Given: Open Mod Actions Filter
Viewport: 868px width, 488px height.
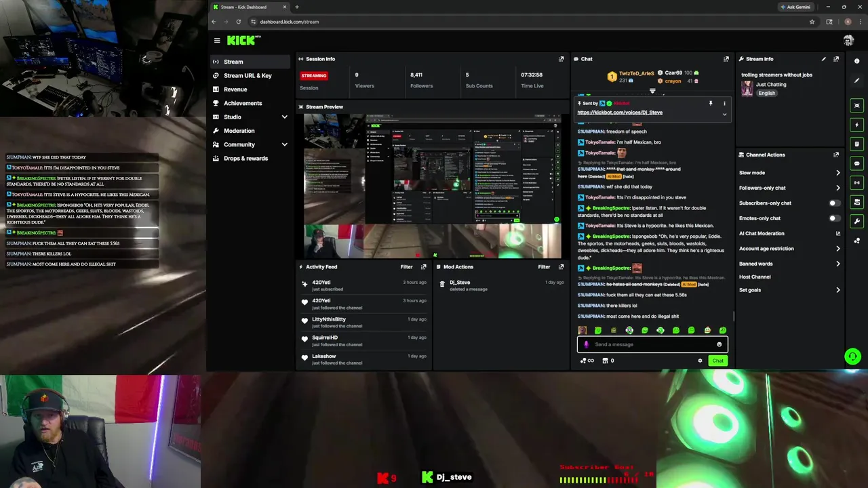Looking at the screenshot, I should coord(544,267).
